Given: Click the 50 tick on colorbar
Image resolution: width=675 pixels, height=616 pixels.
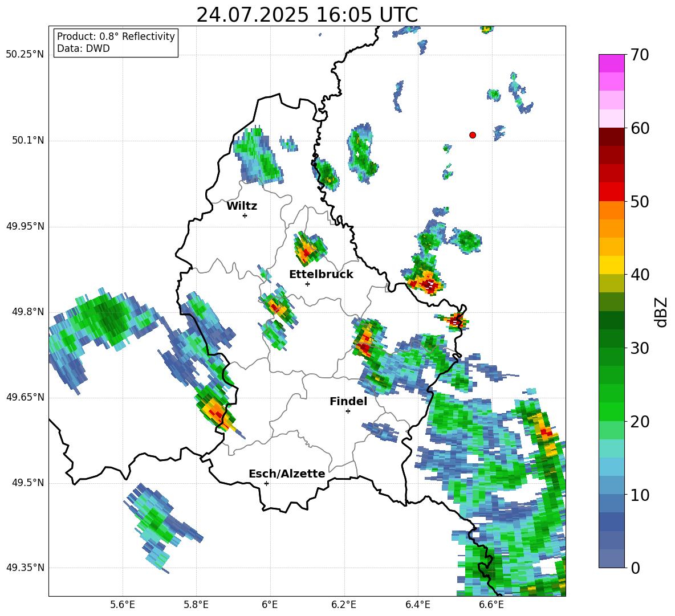Looking at the screenshot, I should [640, 202].
